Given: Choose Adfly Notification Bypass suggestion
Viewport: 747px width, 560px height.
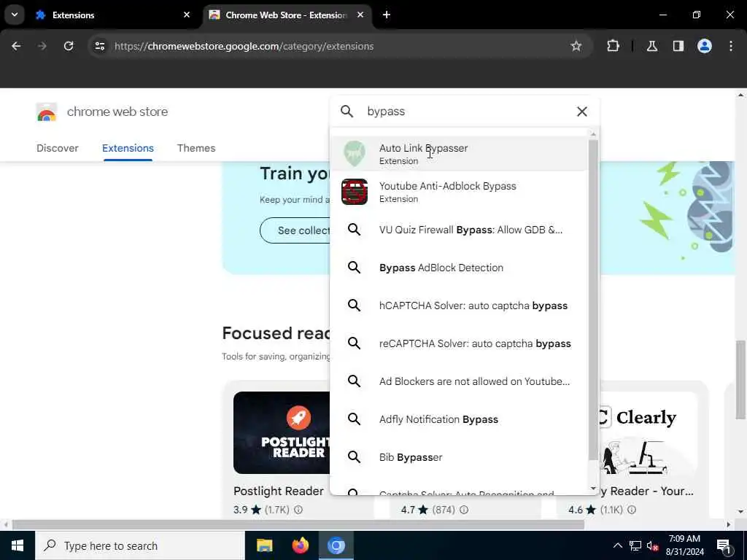Looking at the screenshot, I should [459, 419].
